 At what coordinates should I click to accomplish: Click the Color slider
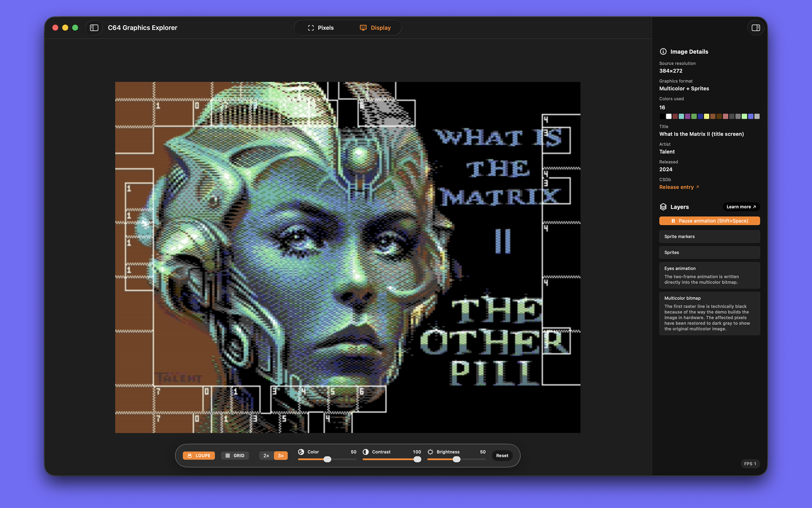[x=327, y=459]
